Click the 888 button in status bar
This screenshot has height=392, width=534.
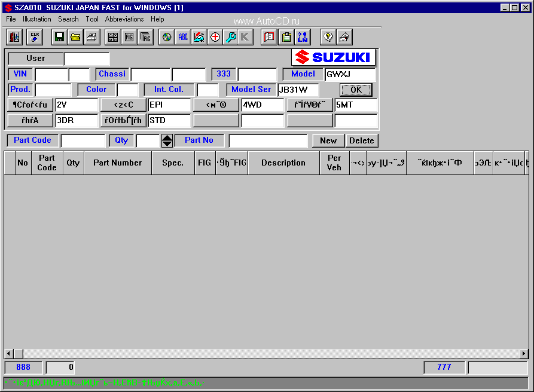coord(23,367)
